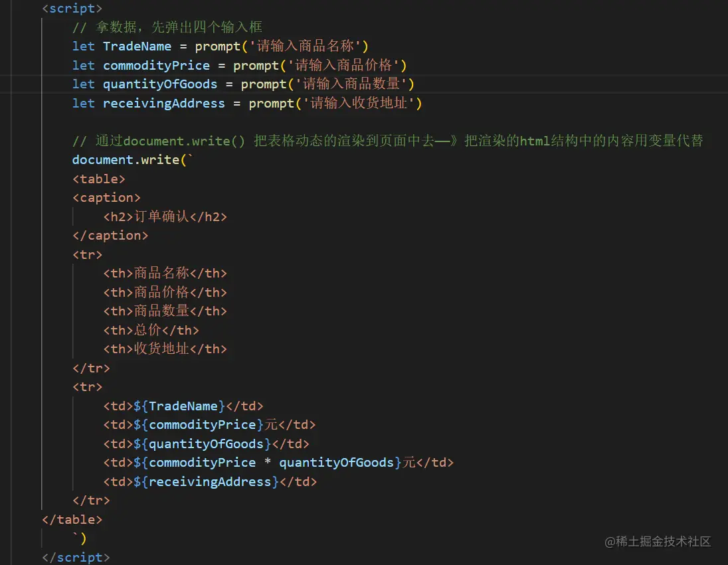Click the closing </script> tag
This screenshot has width=728, height=565.
(76, 557)
